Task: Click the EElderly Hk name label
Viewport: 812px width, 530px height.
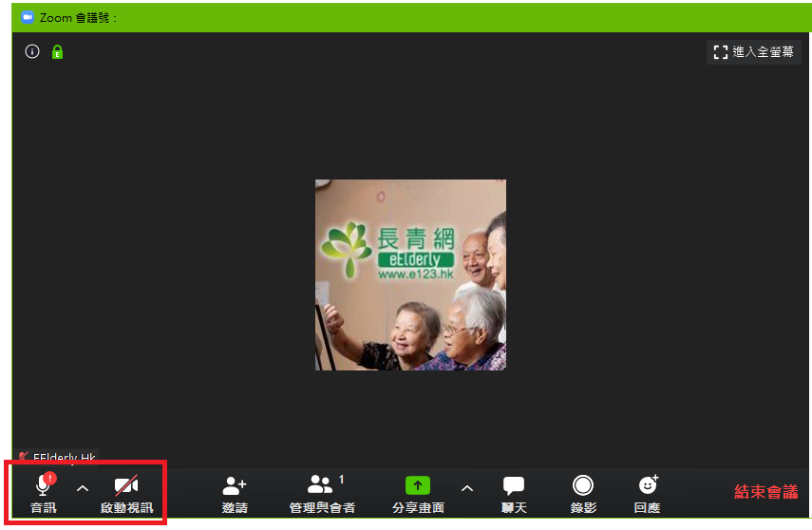Action: (64, 458)
